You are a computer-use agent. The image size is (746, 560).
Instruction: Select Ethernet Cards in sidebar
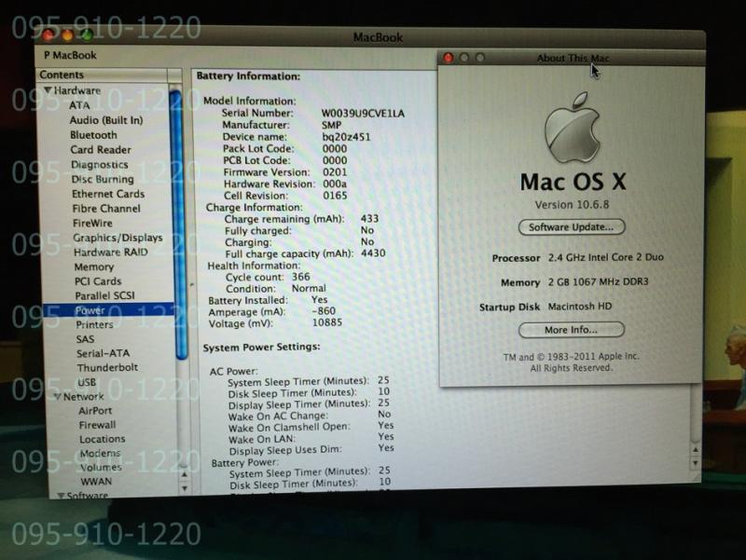pos(108,194)
